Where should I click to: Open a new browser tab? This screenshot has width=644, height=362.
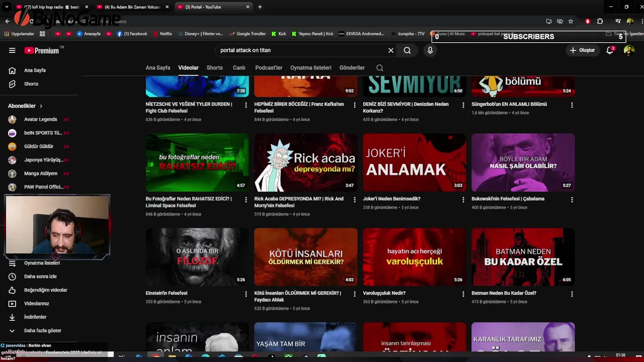click(260, 7)
